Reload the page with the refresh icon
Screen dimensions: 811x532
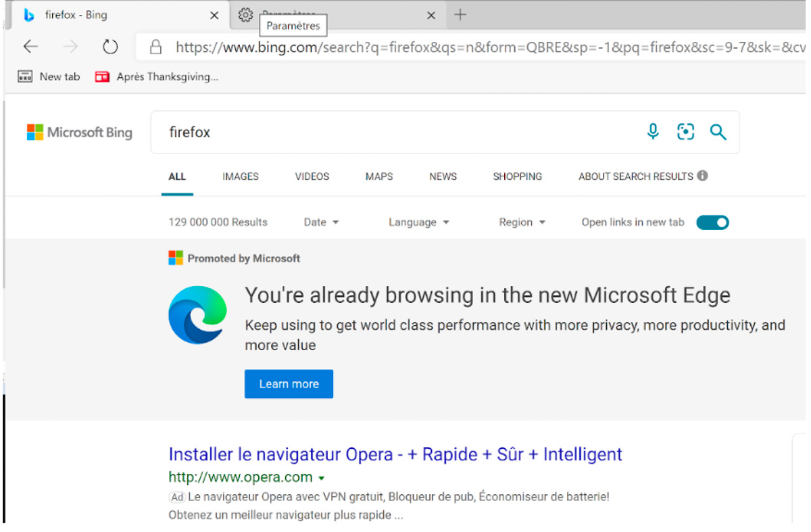109,47
